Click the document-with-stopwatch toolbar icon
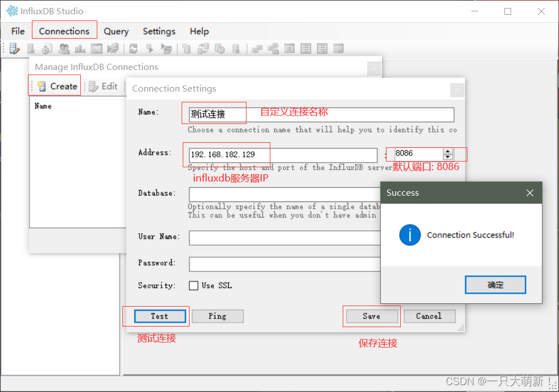The height and width of the screenshot is (392, 559). (47, 48)
